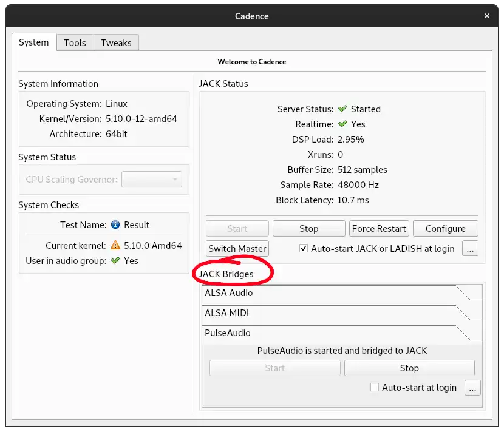
Task: Force Restart the JACK server
Action: [x=379, y=228]
